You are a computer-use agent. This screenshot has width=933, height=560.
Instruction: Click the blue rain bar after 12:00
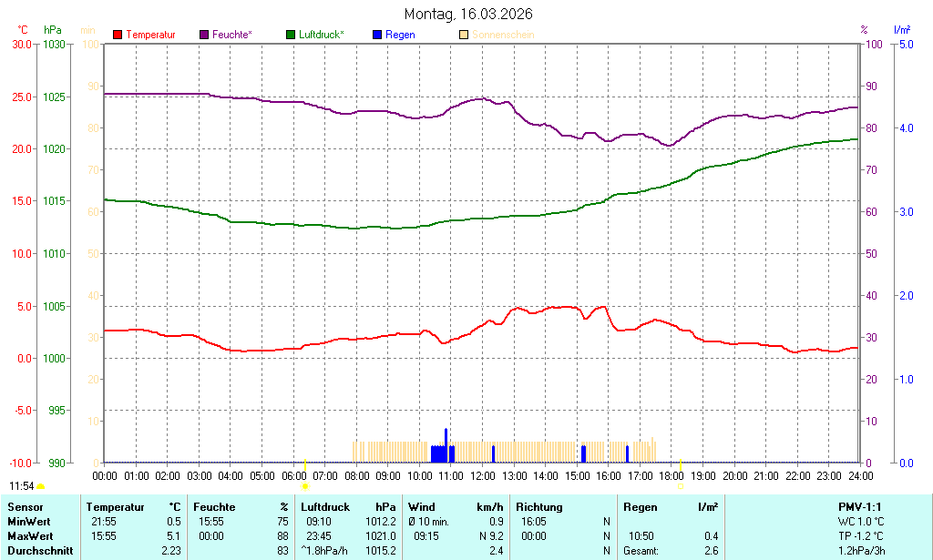[493, 453]
